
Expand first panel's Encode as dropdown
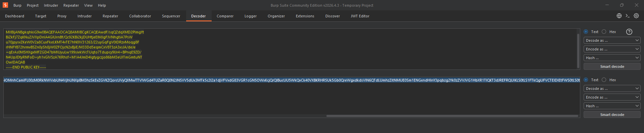612,49
